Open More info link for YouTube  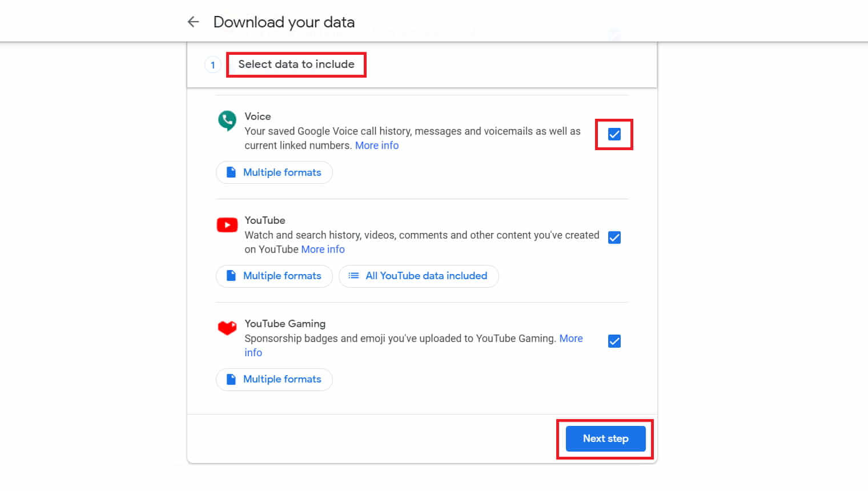(x=323, y=249)
